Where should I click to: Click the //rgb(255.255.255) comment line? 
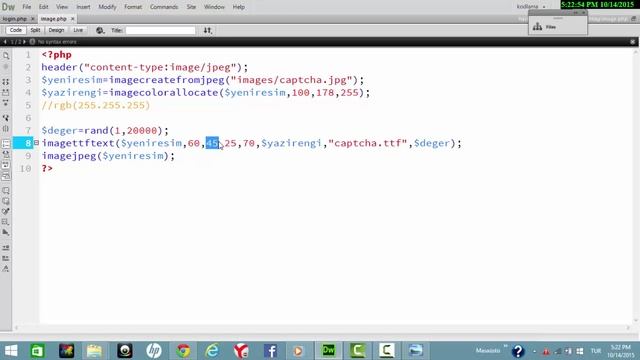coord(96,105)
